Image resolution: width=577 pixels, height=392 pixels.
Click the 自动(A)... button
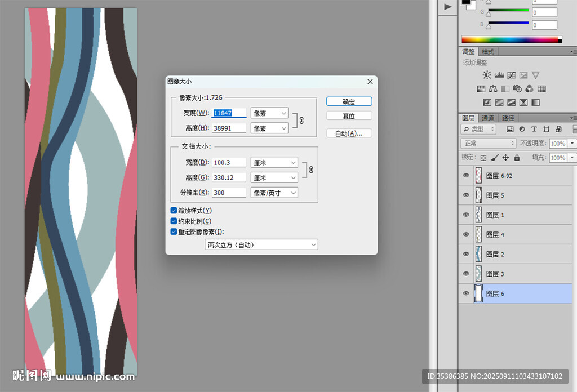pyautogui.click(x=349, y=133)
